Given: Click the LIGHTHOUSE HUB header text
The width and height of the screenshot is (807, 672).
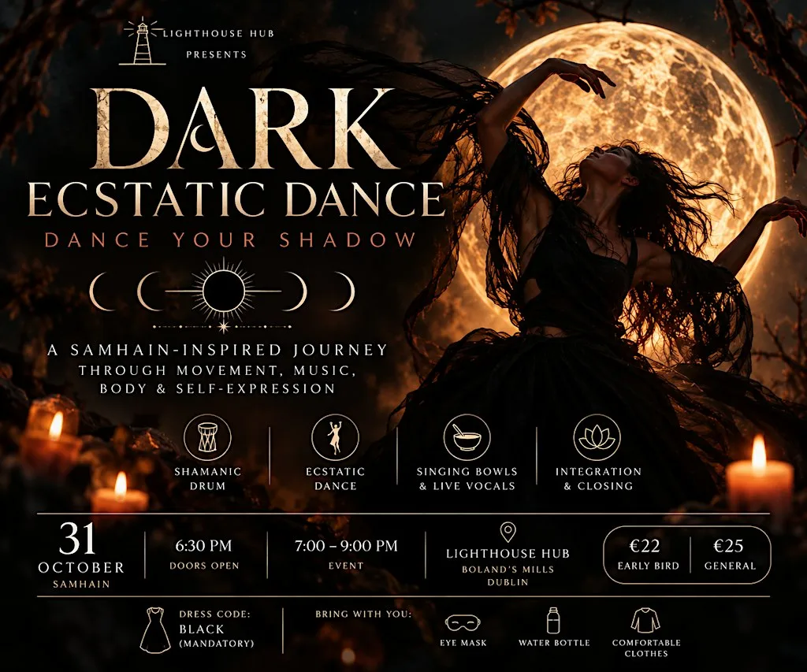Looking at the screenshot, I should point(219,34).
